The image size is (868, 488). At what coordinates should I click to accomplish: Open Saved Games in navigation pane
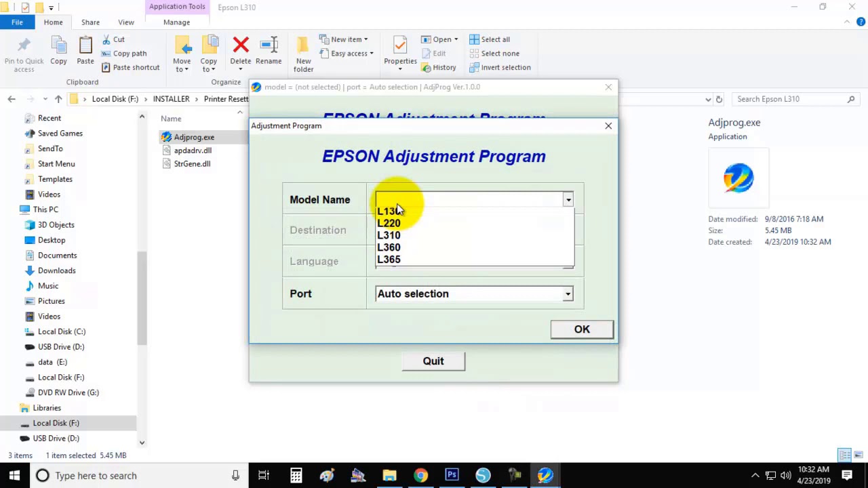(x=60, y=134)
